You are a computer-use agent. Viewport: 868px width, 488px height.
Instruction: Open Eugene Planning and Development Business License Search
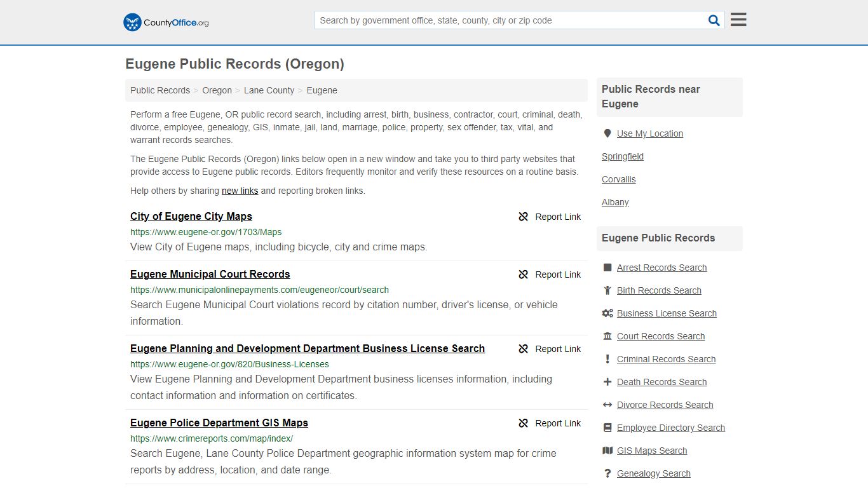pyautogui.click(x=308, y=348)
